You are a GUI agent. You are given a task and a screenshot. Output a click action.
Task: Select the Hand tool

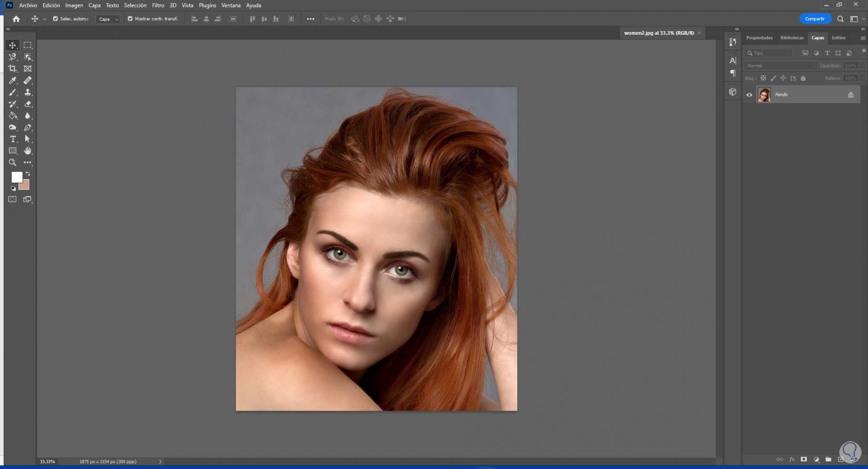point(27,151)
